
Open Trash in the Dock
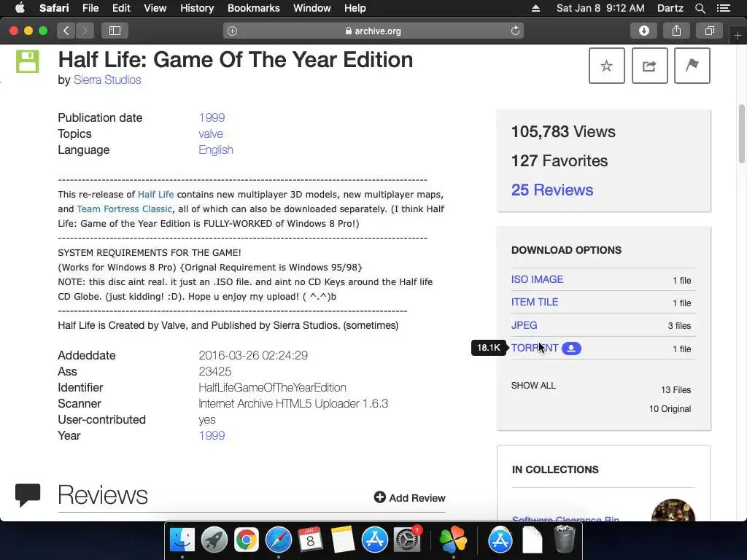564,540
